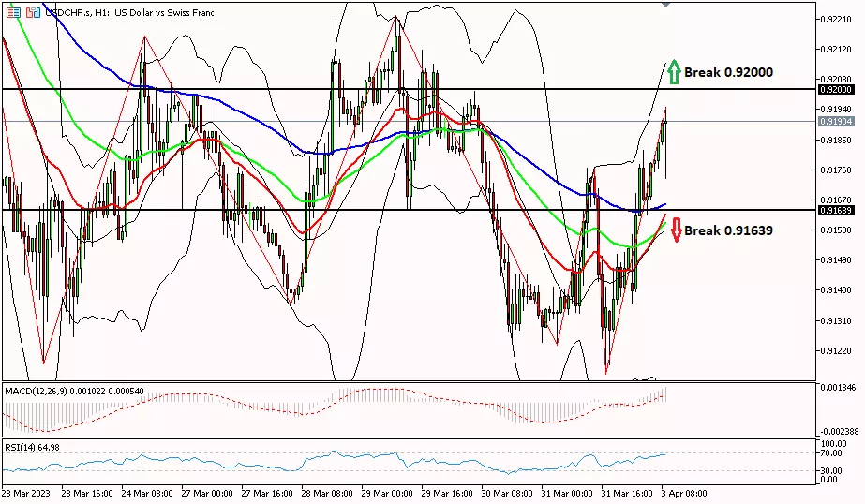The image size is (865, 504).
Task: Click the 29 Mar 00:00 time axis label
Action: (388, 492)
